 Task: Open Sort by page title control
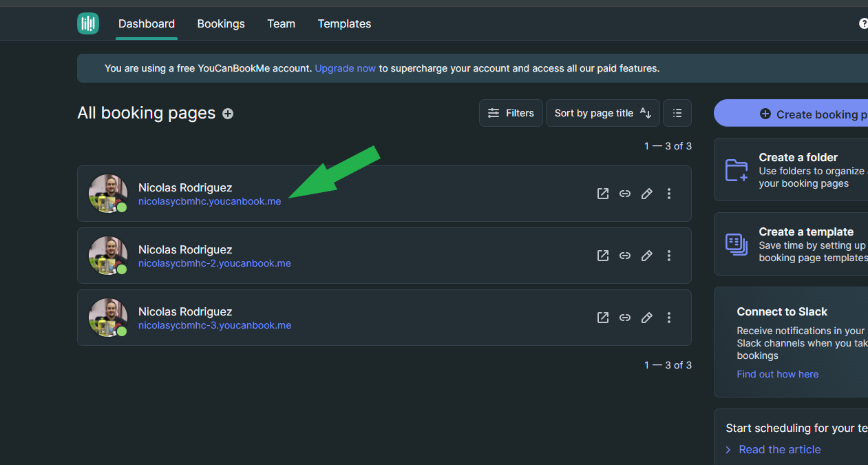(x=602, y=113)
